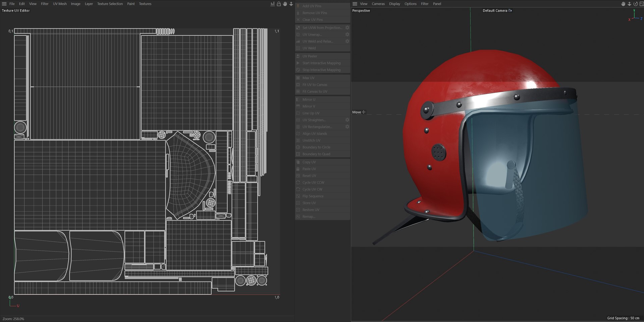The image size is (644, 322).
Task: Open the Texture Selection menu
Action: pyautogui.click(x=110, y=4)
